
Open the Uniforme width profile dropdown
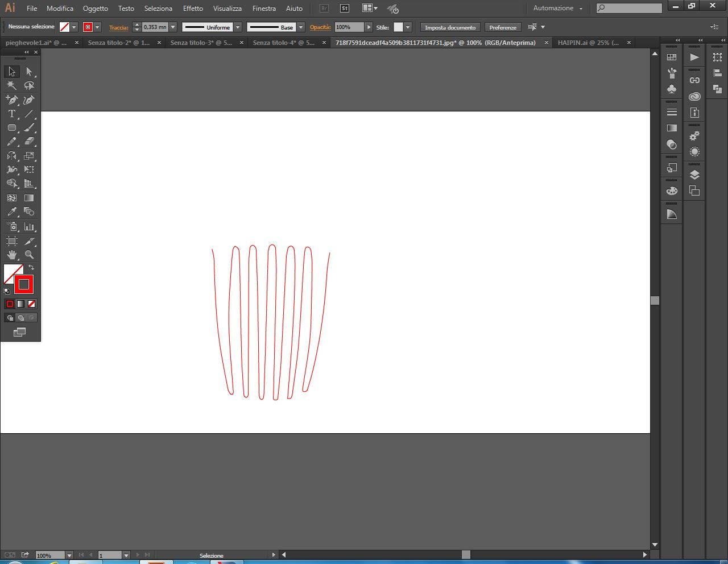238,27
